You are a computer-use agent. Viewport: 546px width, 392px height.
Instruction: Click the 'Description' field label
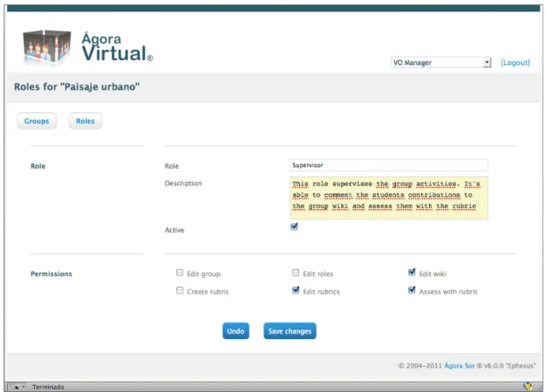[183, 183]
